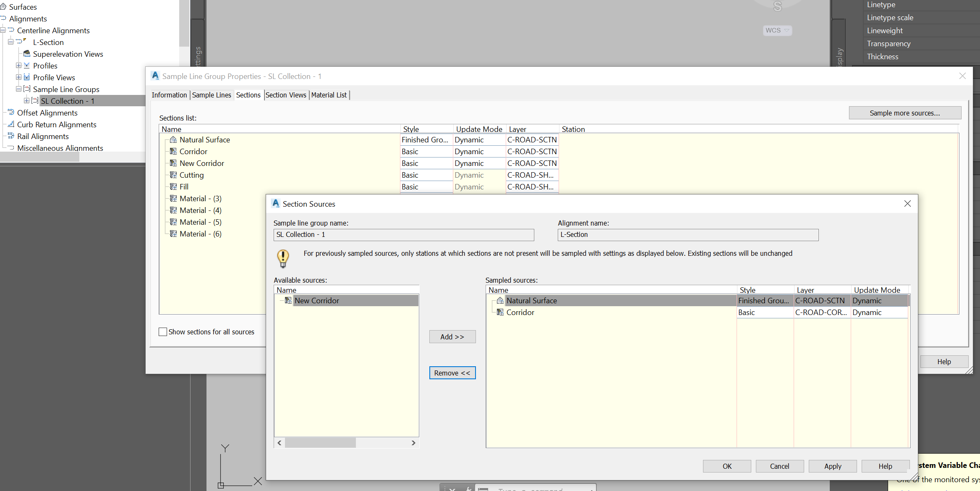
Task: Collapse the L-Section alignment node
Action: pos(10,42)
